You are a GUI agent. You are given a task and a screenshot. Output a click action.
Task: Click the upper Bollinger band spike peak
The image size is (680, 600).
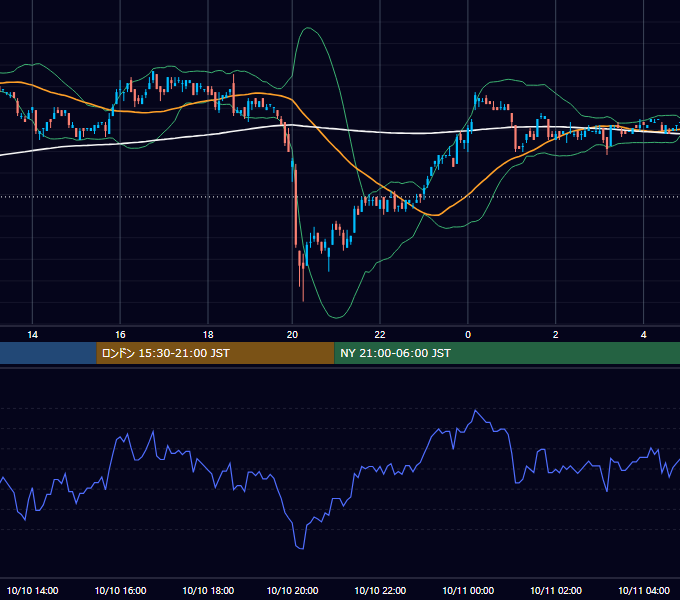[x=308, y=29]
